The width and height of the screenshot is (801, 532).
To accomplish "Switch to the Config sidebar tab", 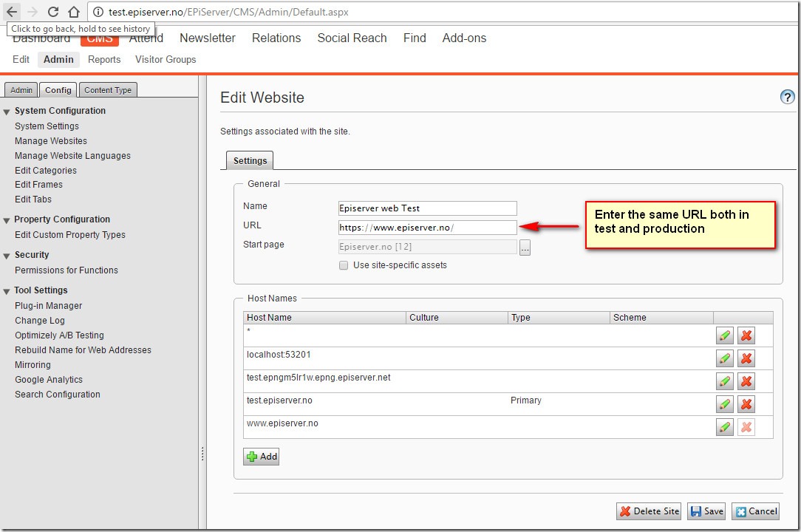I will pos(58,90).
